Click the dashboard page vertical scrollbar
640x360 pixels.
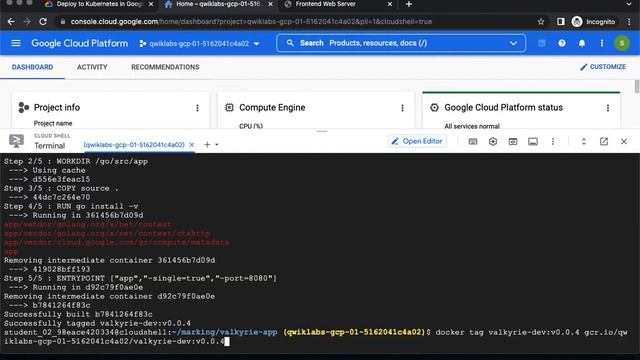click(x=636, y=87)
